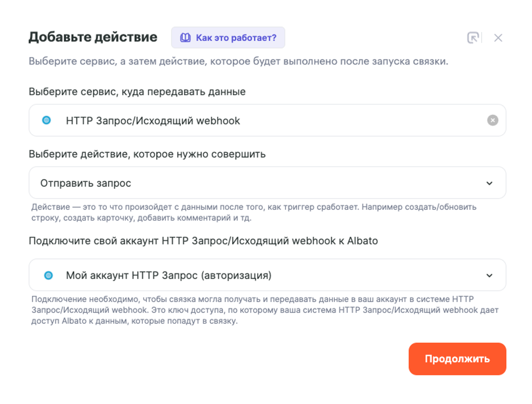532x404 pixels.
Task: Click the "HTTP Запрос/Исходящий webhook" service field
Action: coord(262,120)
